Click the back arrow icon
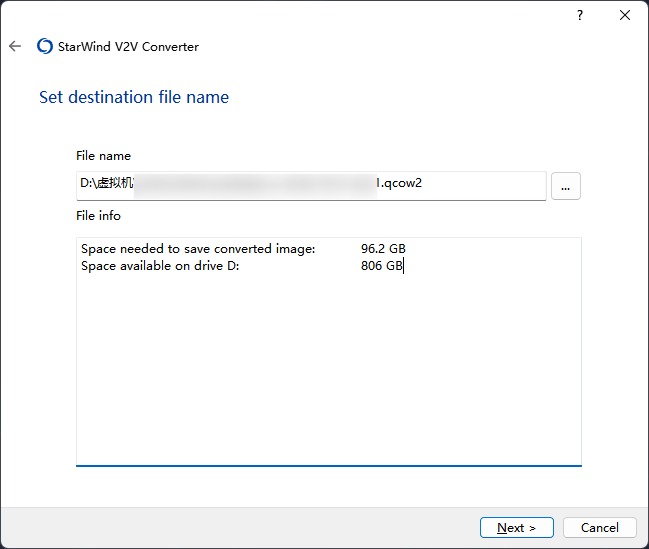 click(15, 46)
